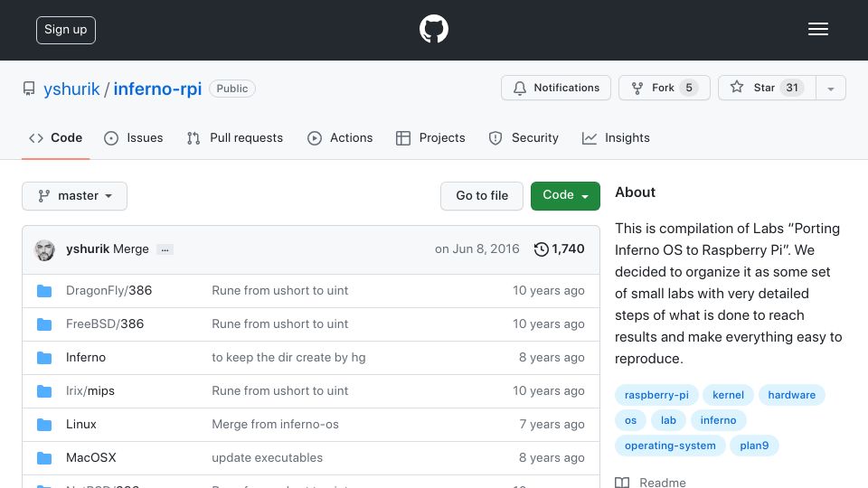
Task: Open the hamburger navigation menu
Action: tap(817, 29)
